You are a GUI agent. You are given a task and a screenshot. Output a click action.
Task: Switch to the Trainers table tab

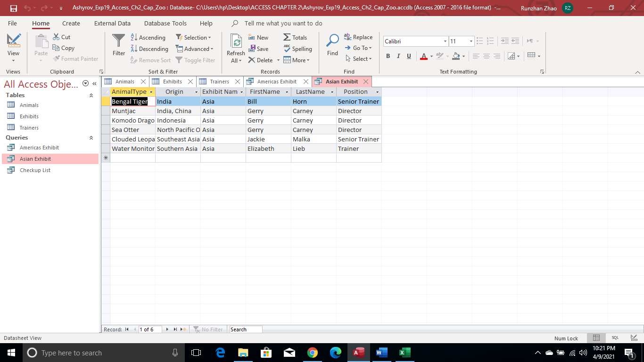click(x=219, y=82)
